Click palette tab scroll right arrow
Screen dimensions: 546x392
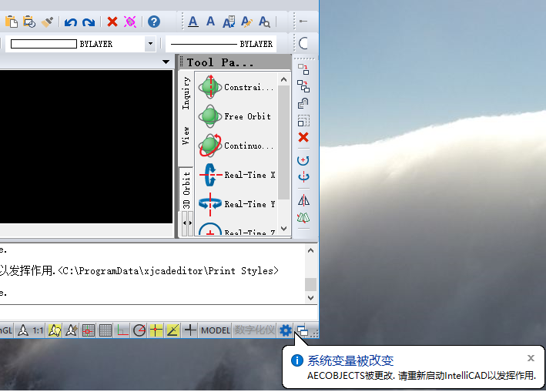point(190,223)
